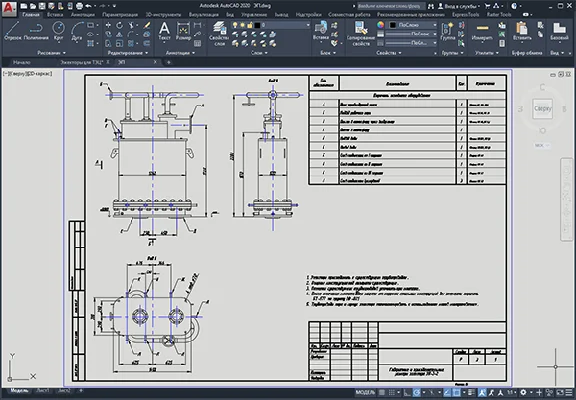Click the Undo arrow in quick access toolbar
Viewport: 576px width, 400px height.
click(x=88, y=6)
